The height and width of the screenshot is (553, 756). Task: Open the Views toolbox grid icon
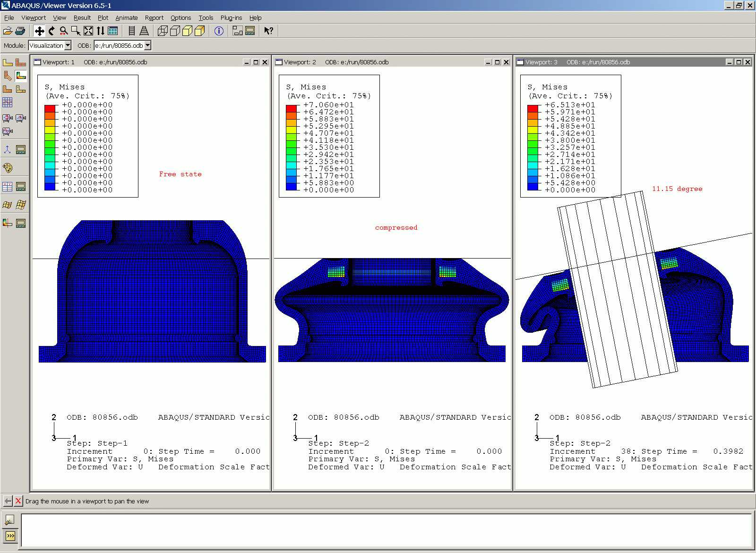click(x=113, y=31)
